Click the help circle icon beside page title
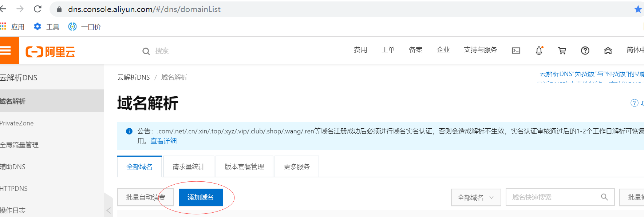This screenshot has height=217, width=644. [634, 103]
